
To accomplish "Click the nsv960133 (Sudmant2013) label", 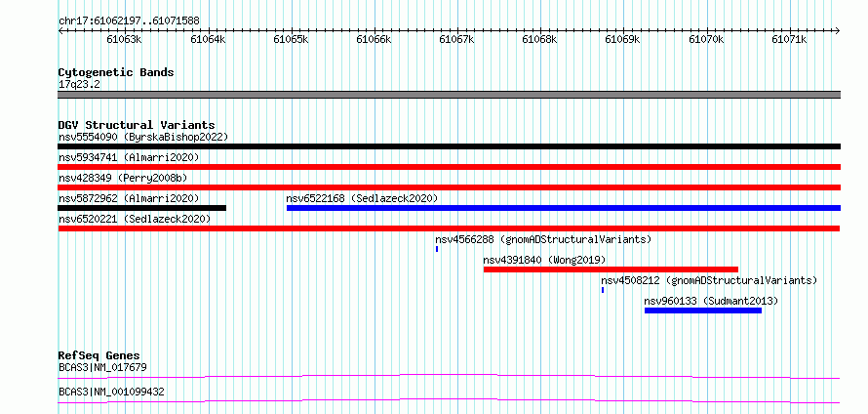I will click(x=711, y=301).
